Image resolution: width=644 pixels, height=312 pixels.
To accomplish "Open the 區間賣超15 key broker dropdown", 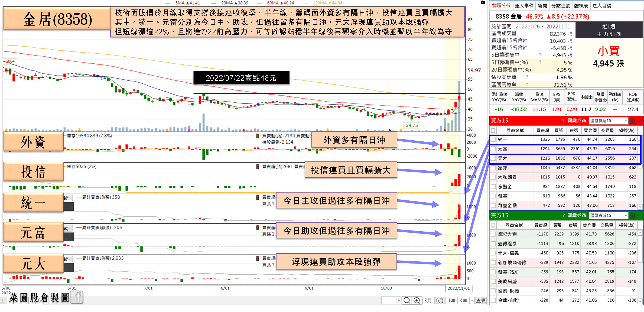I will [609, 216].
